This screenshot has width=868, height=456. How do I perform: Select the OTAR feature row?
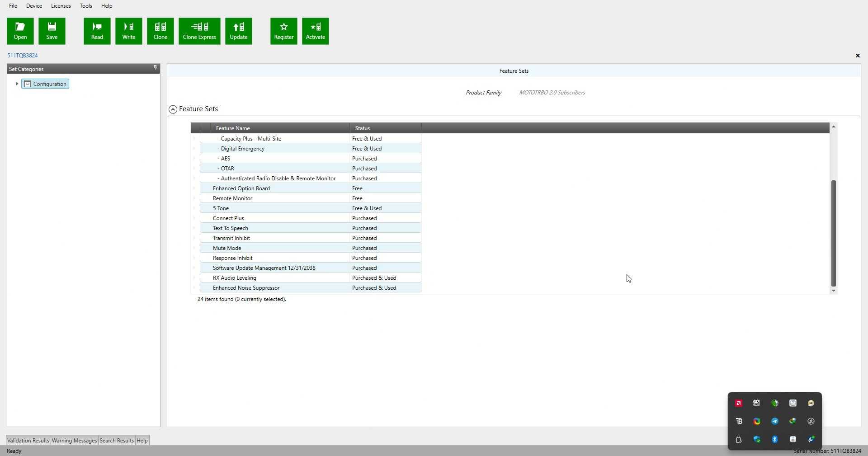[x=311, y=169]
